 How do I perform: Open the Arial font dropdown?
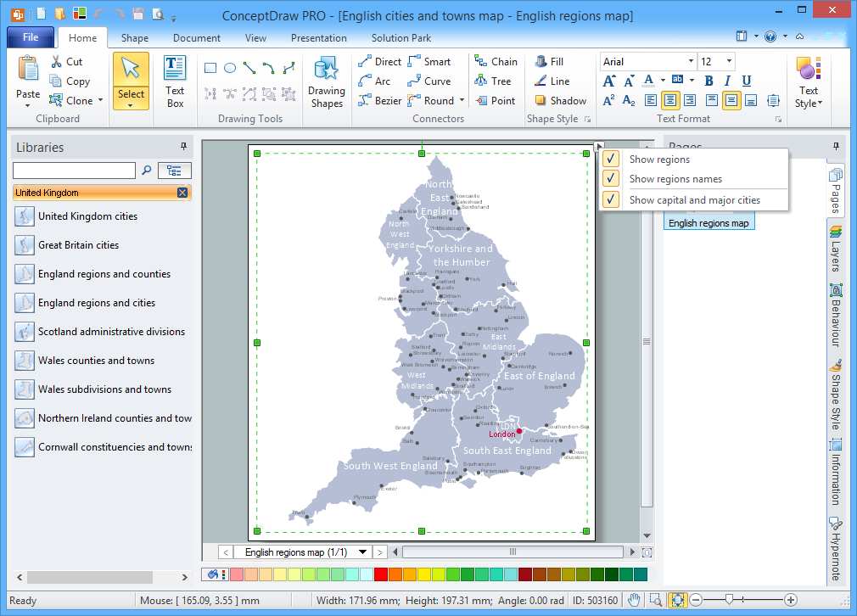coord(690,61)
